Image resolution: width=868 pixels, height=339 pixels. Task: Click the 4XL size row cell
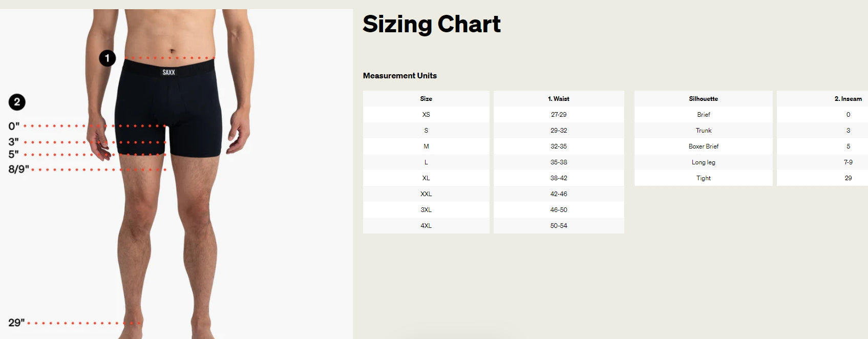tap(426, 226)
